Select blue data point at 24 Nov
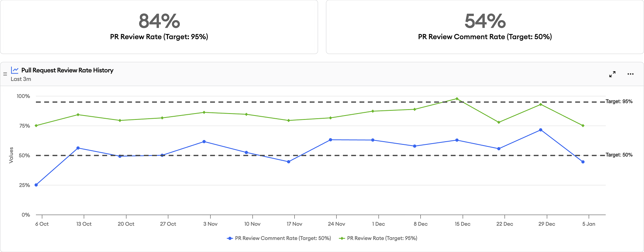Image resolution: width=644 pixels, height=252 pixels. [x=331, y=140]
